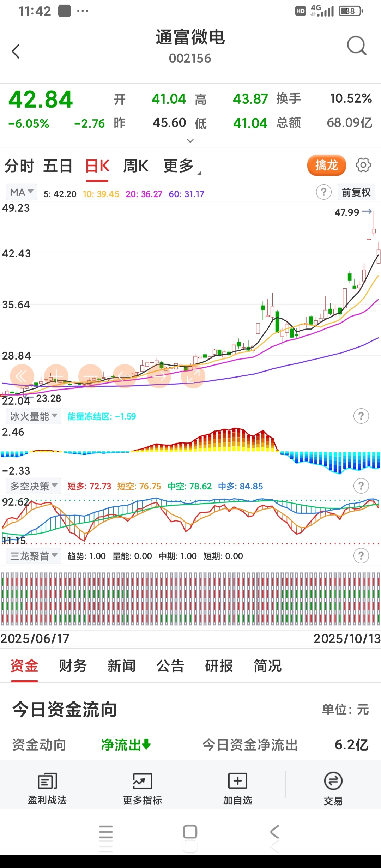Open help for 多空决策 indicator
Image resolution: width=381 pixels, height=868 pixels.
coord(361,486)
